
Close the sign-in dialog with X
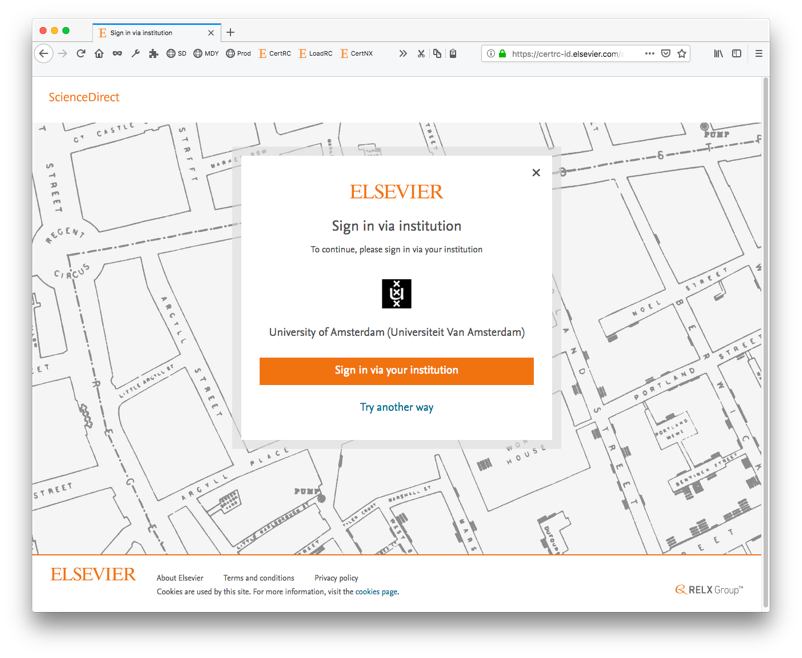536,172
